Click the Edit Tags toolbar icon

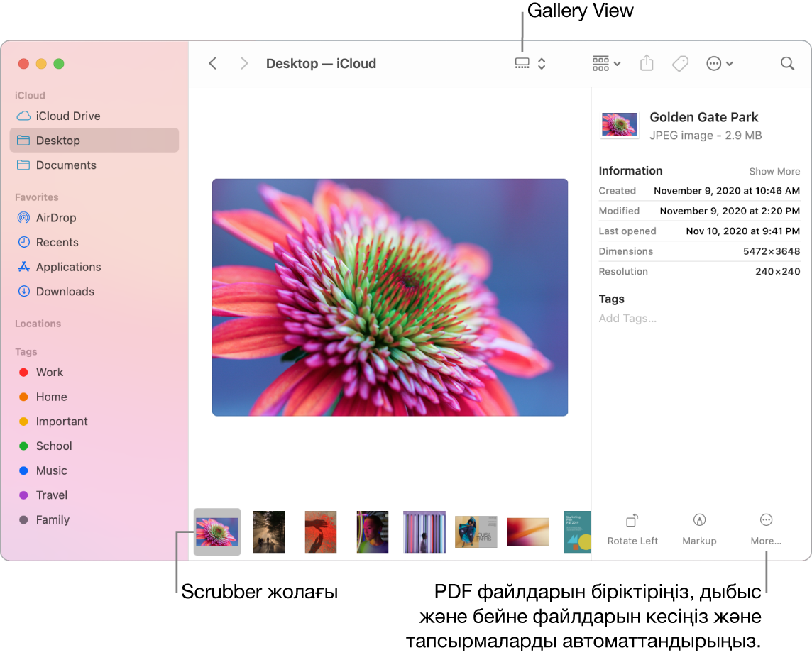coord(680,64)
